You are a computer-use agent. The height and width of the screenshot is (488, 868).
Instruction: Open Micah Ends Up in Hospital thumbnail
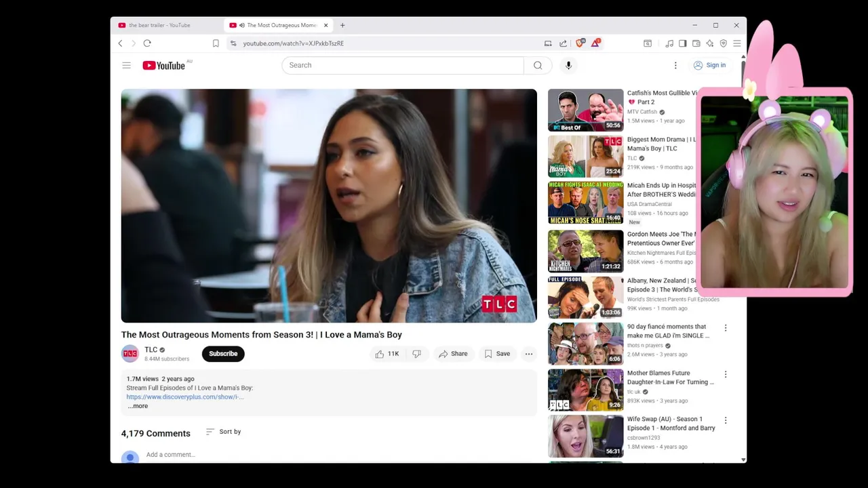click(x=586, y=203)
